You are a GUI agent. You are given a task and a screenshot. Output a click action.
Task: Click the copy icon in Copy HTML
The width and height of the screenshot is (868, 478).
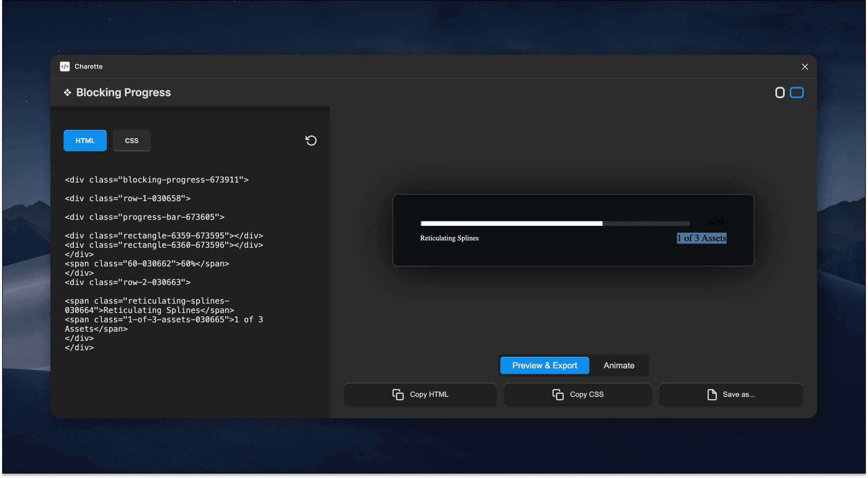tap(398, 395)
